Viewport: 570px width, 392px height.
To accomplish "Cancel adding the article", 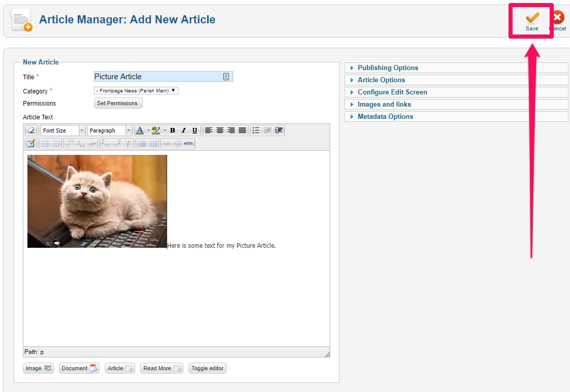I will pos(558,21).
